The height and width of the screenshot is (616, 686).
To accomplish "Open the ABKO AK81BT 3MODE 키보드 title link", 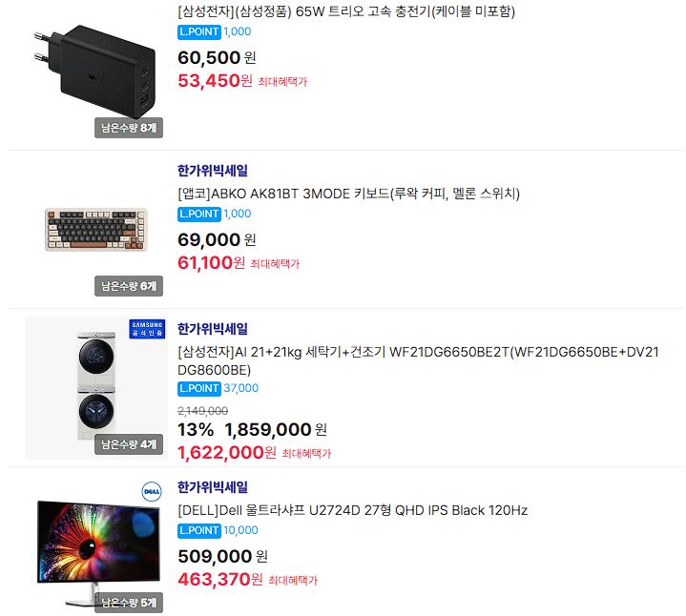I will click(x=348, y=194).
